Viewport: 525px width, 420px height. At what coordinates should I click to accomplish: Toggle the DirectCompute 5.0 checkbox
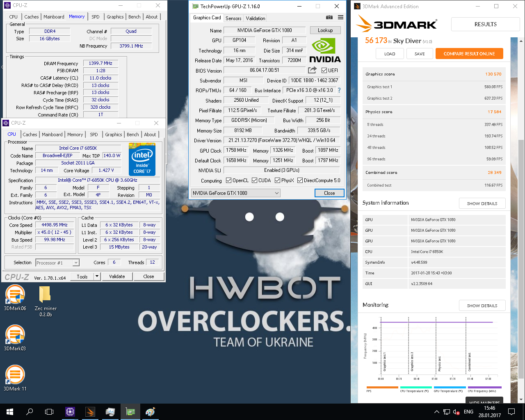[300, 180]
